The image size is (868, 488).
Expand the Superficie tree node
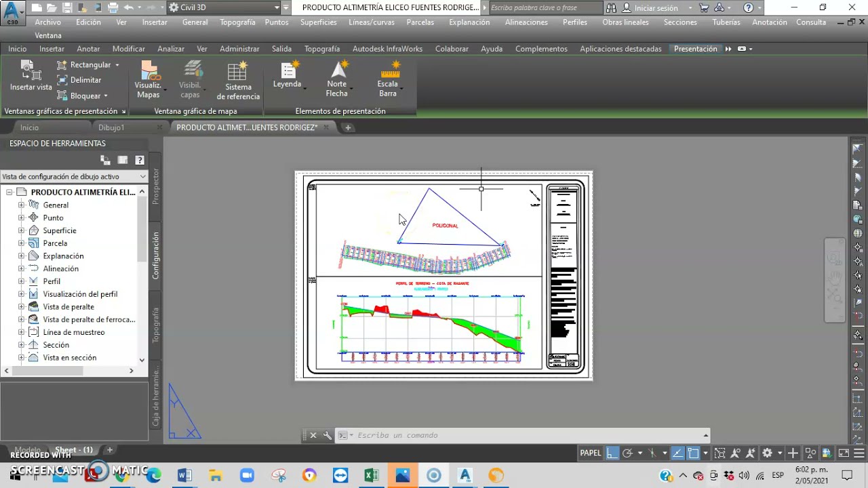coord(21,230)
